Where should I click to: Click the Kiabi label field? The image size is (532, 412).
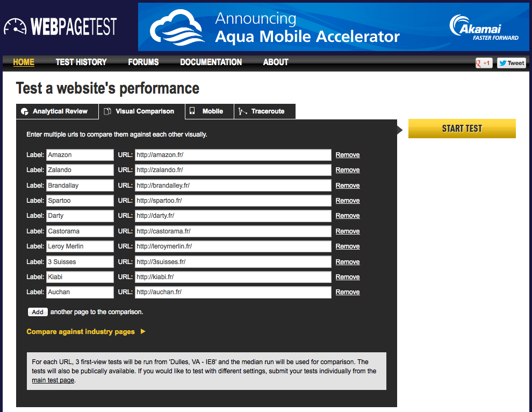(x=80, y=277)
